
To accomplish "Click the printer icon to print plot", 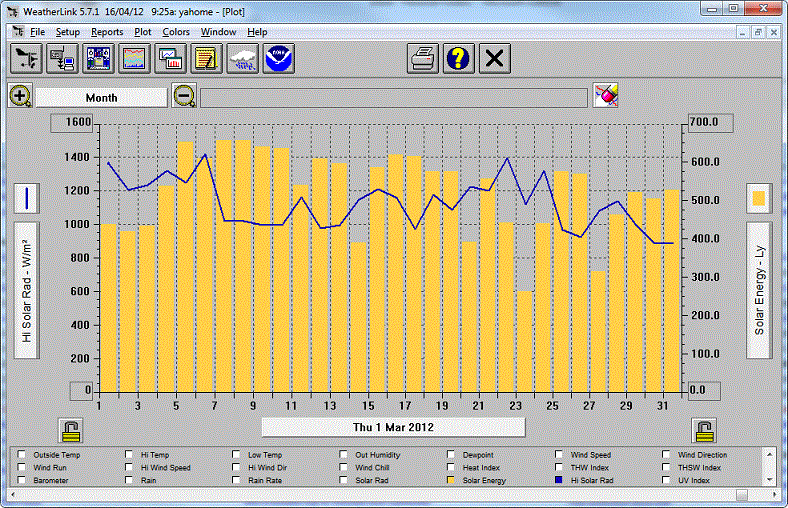I will (423, 59).
